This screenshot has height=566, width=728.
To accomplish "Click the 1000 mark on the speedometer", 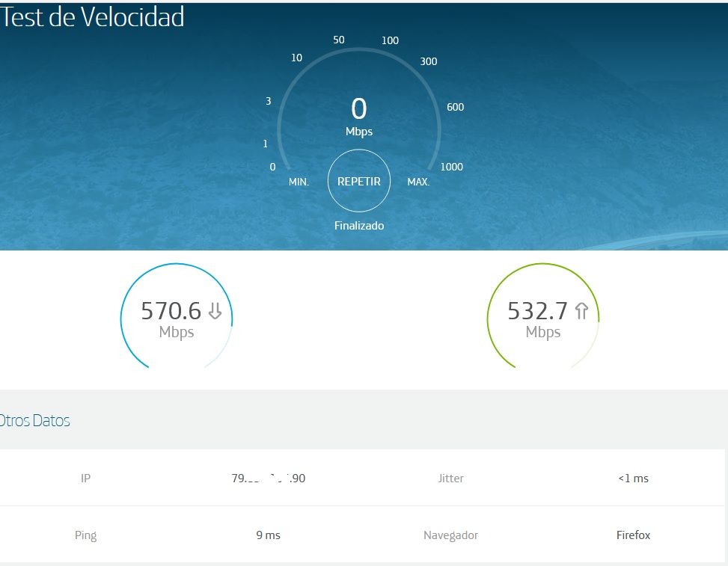I will pos(451,167).
